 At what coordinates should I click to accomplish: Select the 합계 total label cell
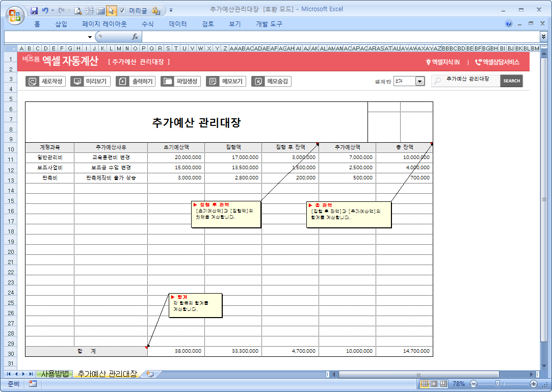tap(86, 351)
